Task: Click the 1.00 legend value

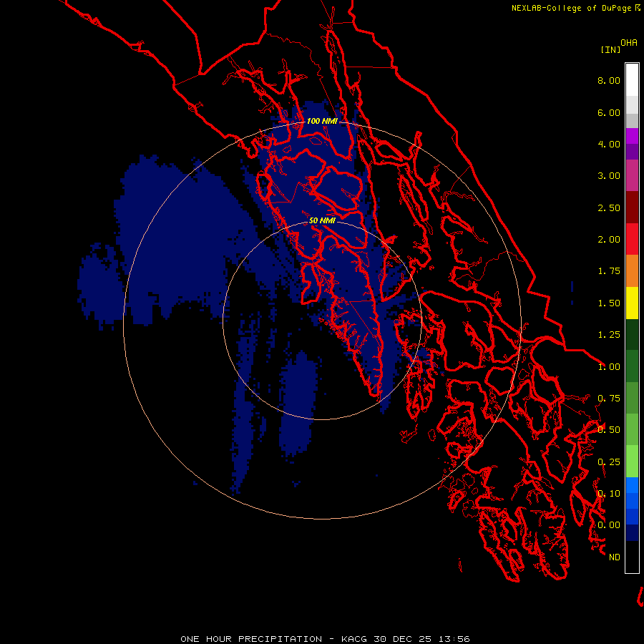Action: pos(609,367)
